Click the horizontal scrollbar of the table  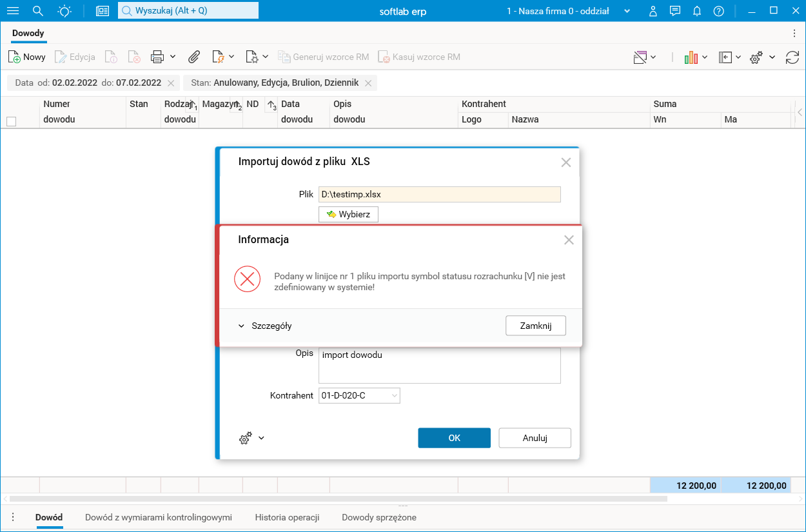click(339, 498)
